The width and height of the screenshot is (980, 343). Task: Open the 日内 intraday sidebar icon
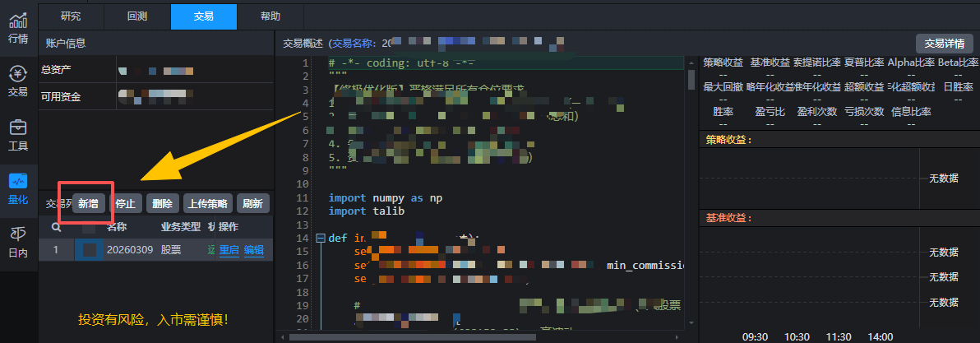(x=17, y=241)
